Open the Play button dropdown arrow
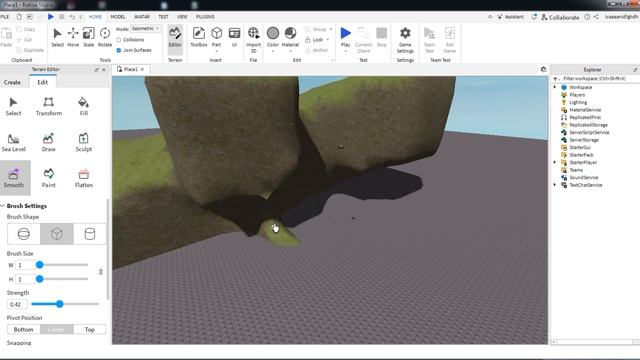640x360 pixels. 345,51
